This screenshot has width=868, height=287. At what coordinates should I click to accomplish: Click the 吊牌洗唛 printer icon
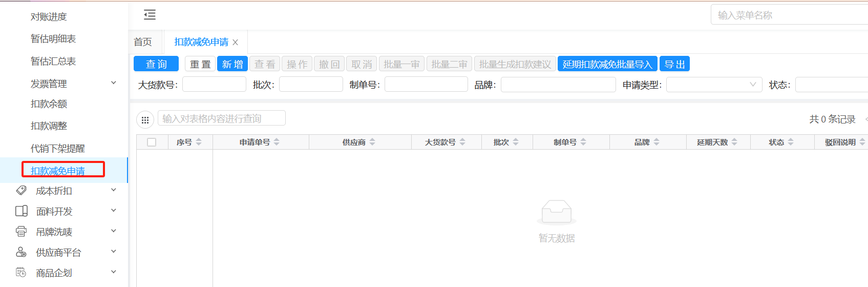21,232
